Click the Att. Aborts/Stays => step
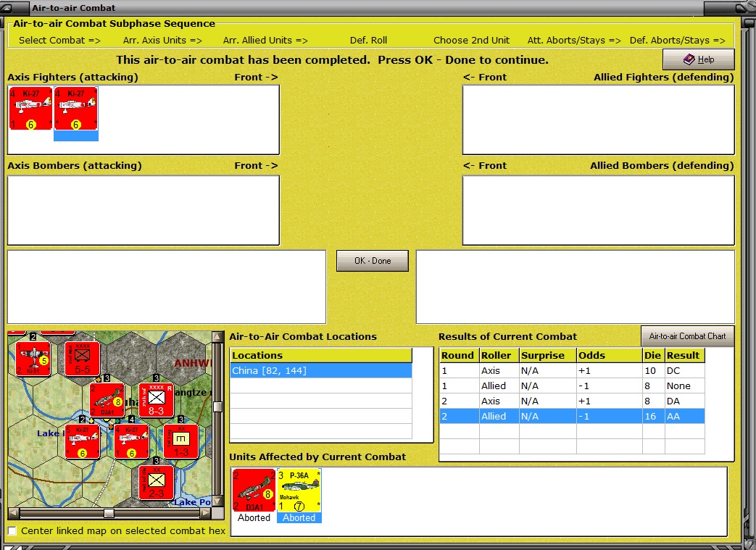 (x=574, y=41)
